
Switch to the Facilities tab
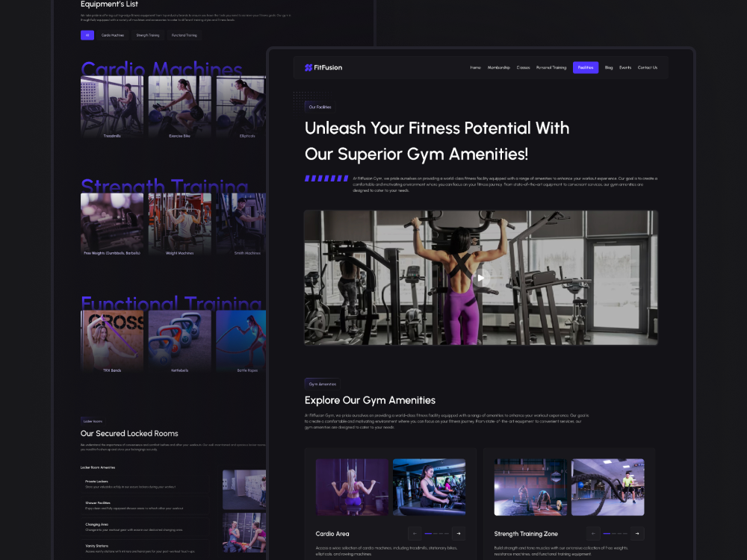coord(586,67)
